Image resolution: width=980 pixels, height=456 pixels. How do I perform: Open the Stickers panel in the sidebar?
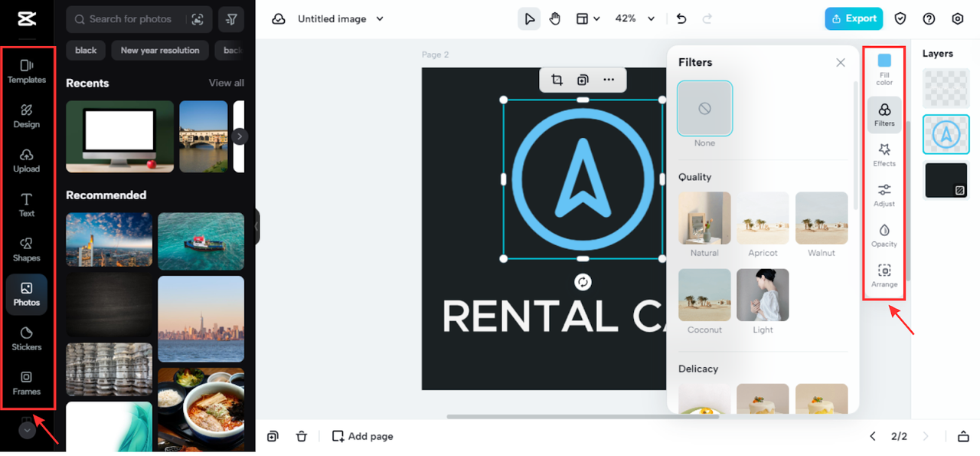click(27, 338)
